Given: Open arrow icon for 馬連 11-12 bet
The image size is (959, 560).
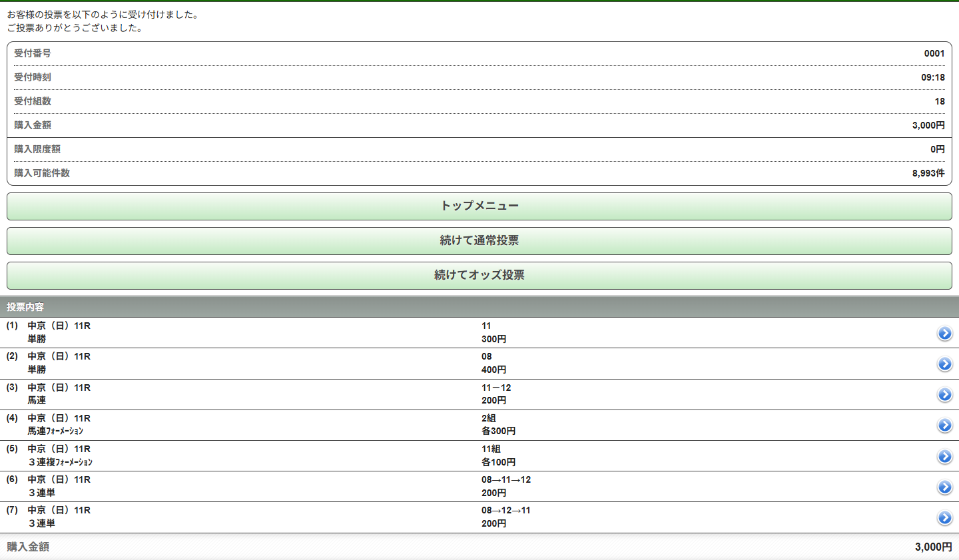Looking at the screenshot, I should [x=944, y=394].
